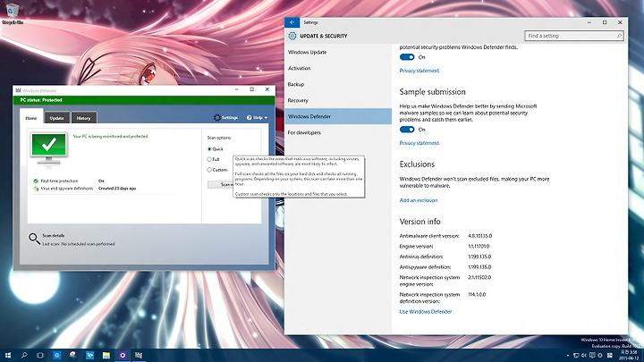Click the Exclusions section heading
Screen dimensions: 644x362
click(x=417, y=164)
